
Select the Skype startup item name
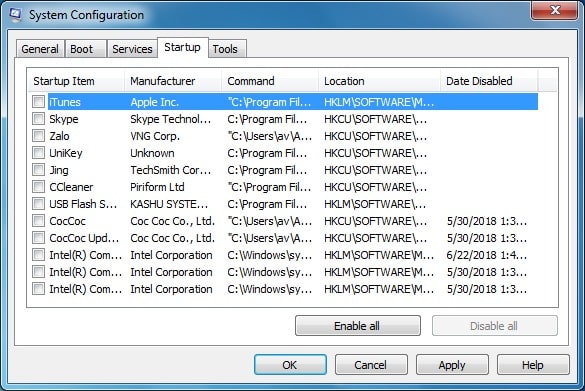64,119
